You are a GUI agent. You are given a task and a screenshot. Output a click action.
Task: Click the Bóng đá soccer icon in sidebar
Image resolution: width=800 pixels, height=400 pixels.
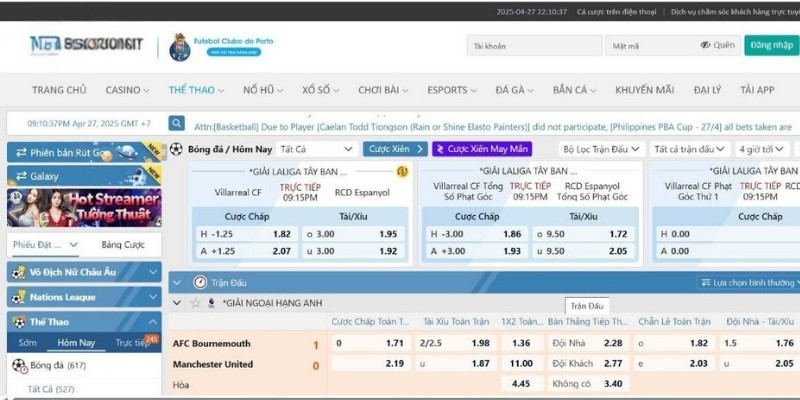[x=18, y=366]
